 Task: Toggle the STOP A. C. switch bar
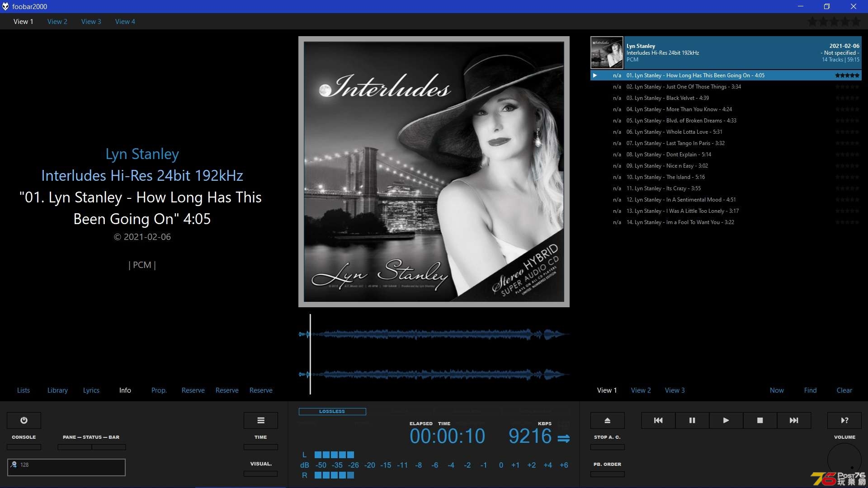pos(608,447)
